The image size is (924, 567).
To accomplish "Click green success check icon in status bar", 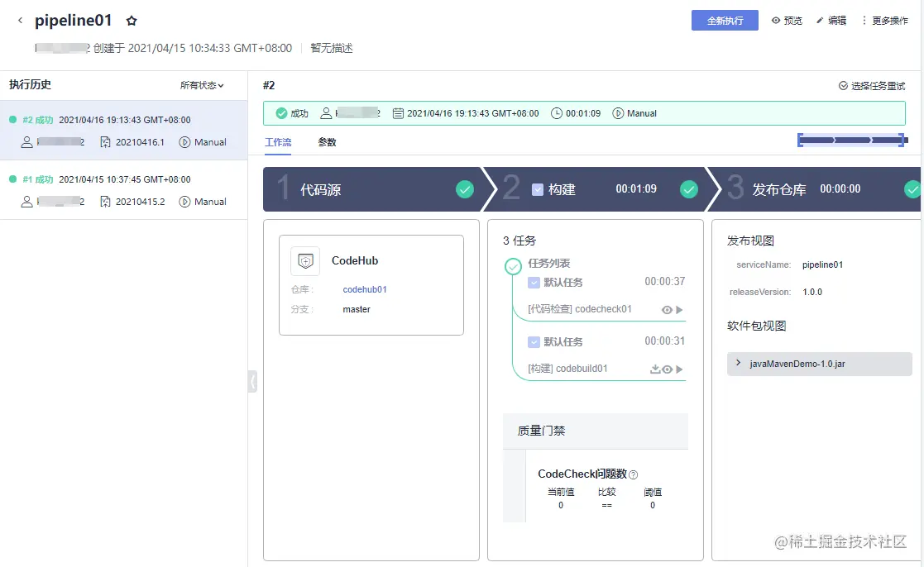I will point(282,113).
